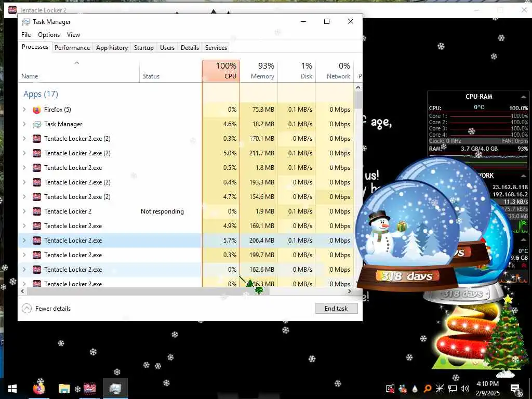Click the Tentacle Locker icon on the 154.6 MB row
Viewport: 532px width, 399px height.
tap(37, 197)
